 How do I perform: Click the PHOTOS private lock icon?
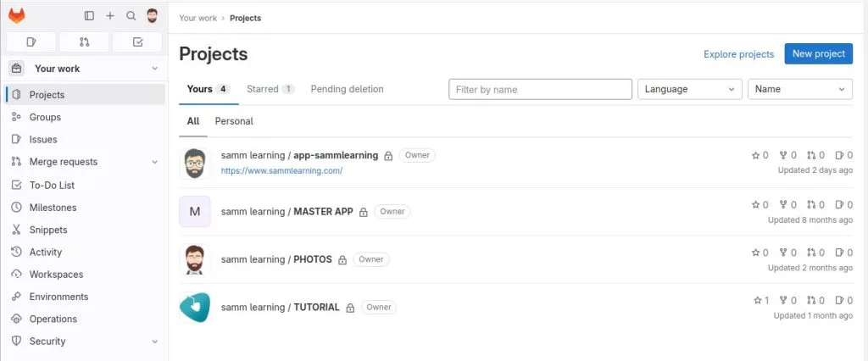(342, 259)
